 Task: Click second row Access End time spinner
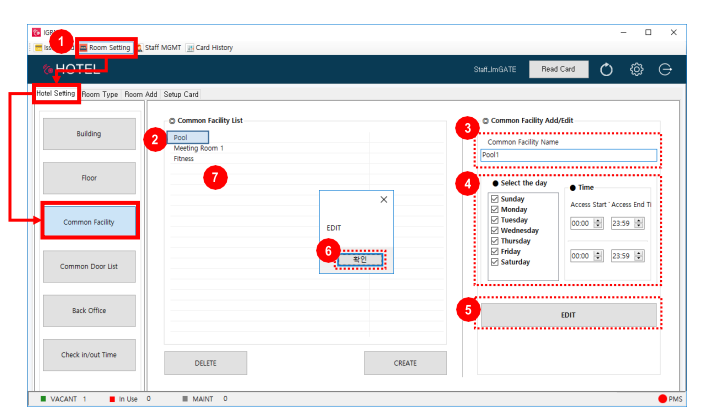click(x=628, y=256)
